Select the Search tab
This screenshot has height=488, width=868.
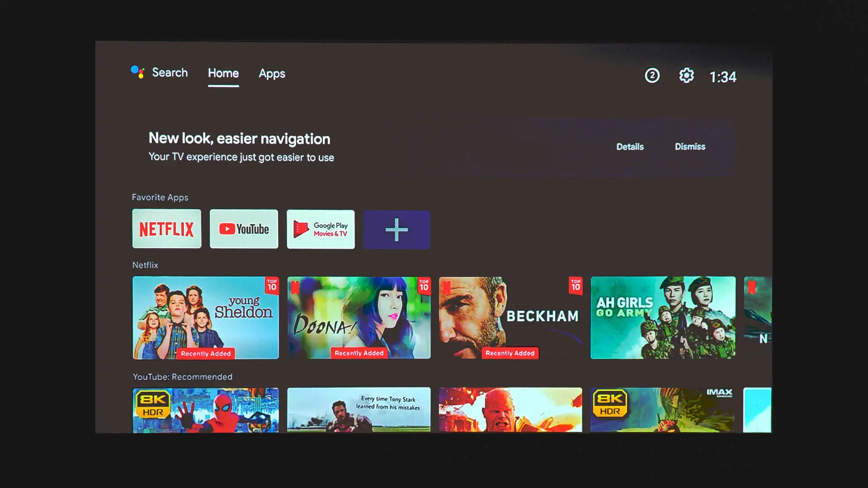click(170, 73)
